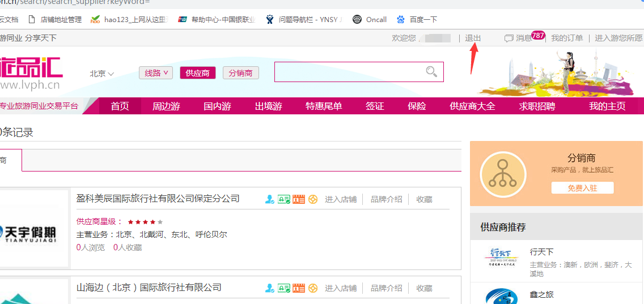
Task: Open the 店铺地址管理 bookmark
Action: click(54, 19)
